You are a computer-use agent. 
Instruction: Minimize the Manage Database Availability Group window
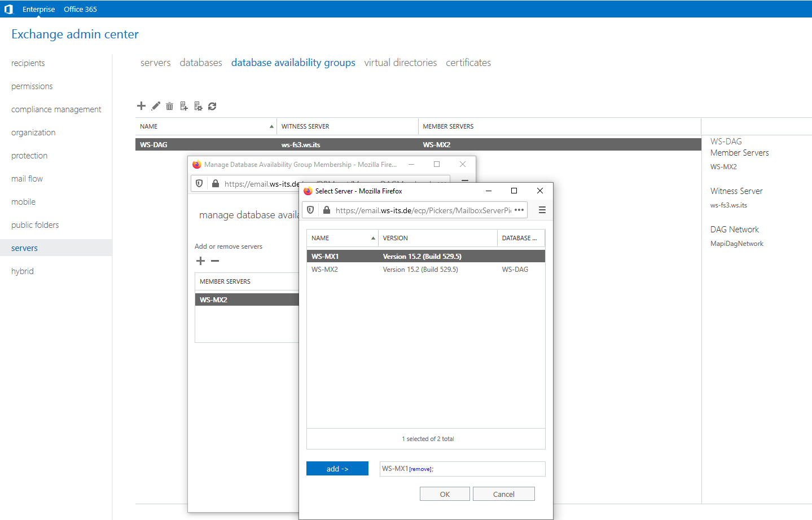coord(411,164)
